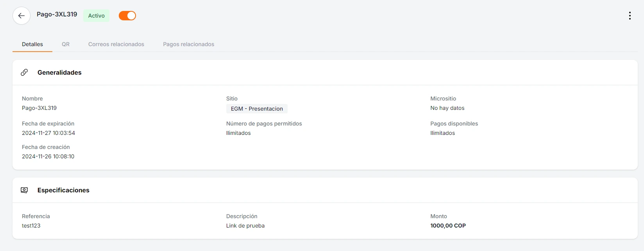
Task: Click the Nombre value Pago-3XL319
Action: coord(39,108)
